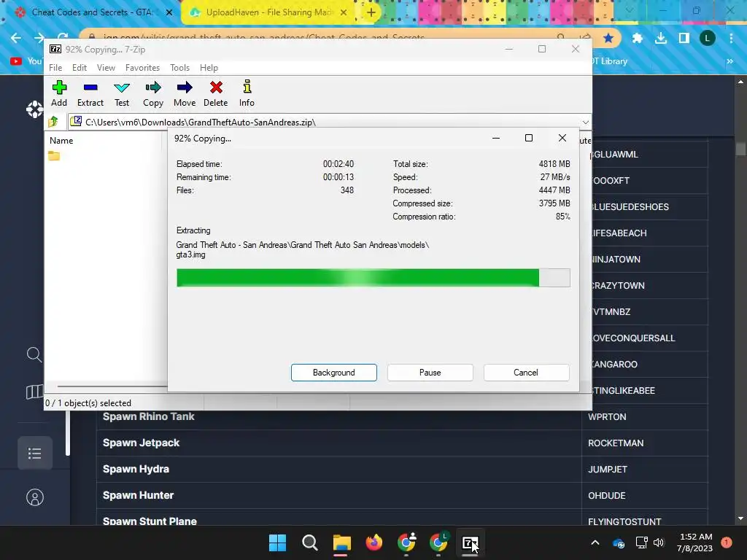Go back in Chrome
747x560 pixels.
point(16,38)
